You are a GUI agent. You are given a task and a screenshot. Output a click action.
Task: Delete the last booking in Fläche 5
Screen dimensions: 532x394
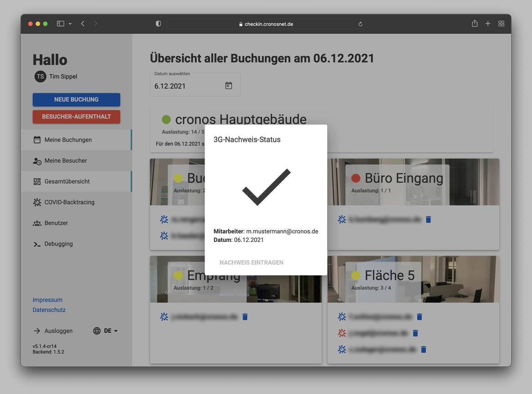(x=423, y=349)
